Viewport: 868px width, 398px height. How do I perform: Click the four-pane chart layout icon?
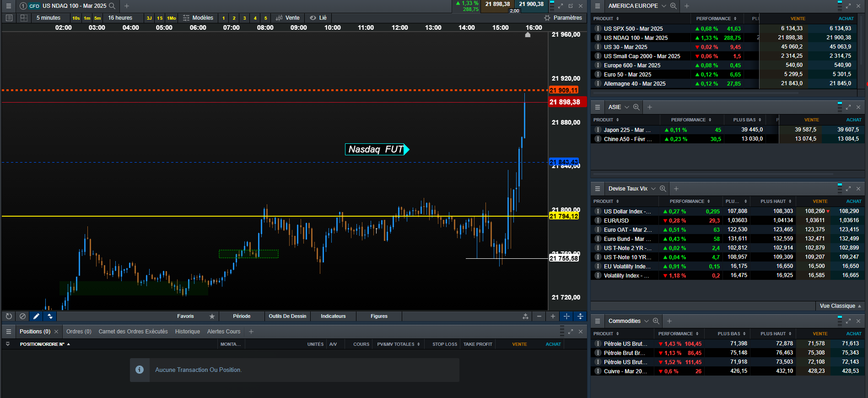(24, 18)
